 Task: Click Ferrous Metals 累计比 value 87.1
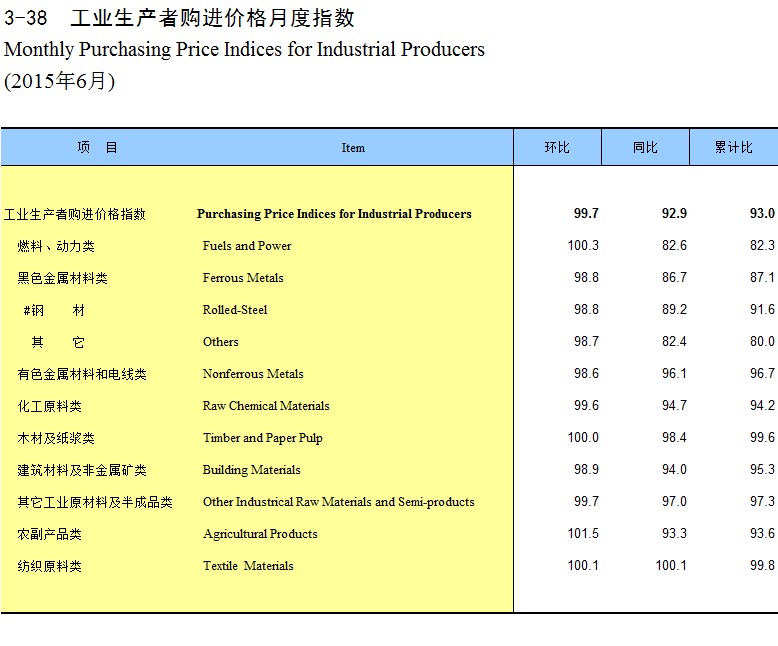click(x=762, y=277)
